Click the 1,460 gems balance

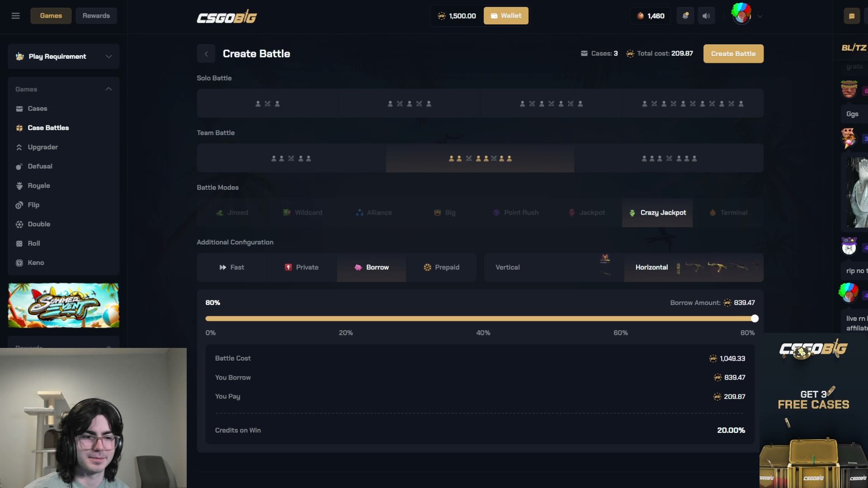pos(650,16)
